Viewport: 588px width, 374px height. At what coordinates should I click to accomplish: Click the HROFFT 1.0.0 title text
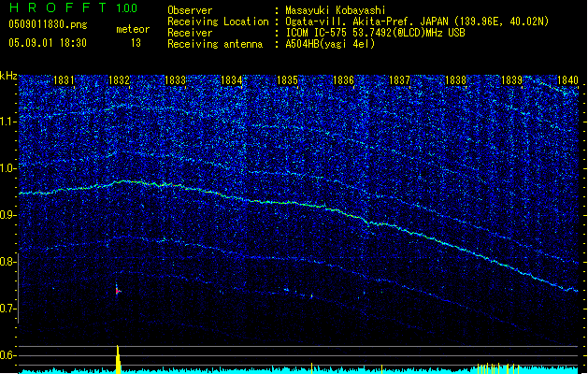[74, 7]
